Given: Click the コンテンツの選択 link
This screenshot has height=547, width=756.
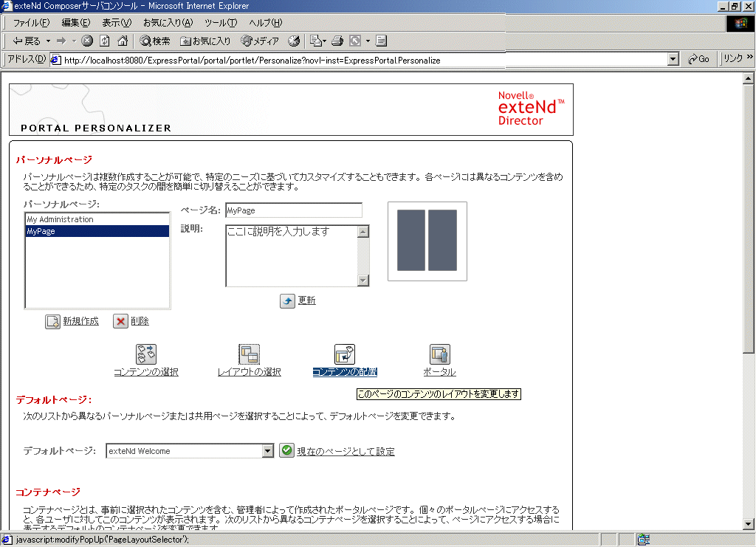Looking at the screenshot, I should click(146, 372).
